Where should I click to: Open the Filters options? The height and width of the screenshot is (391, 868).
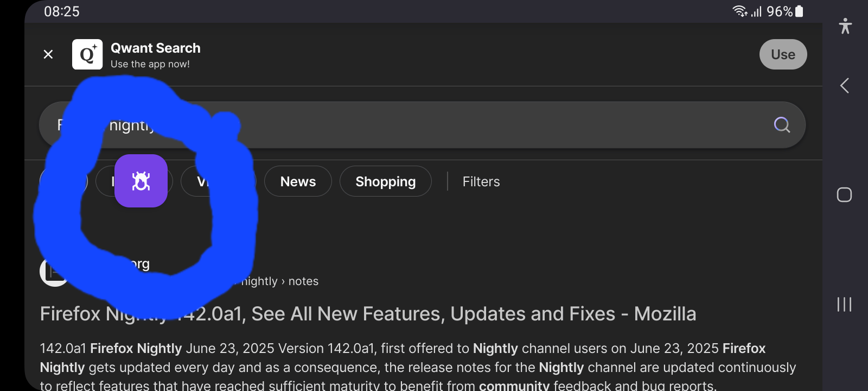[x=481, y=181]
